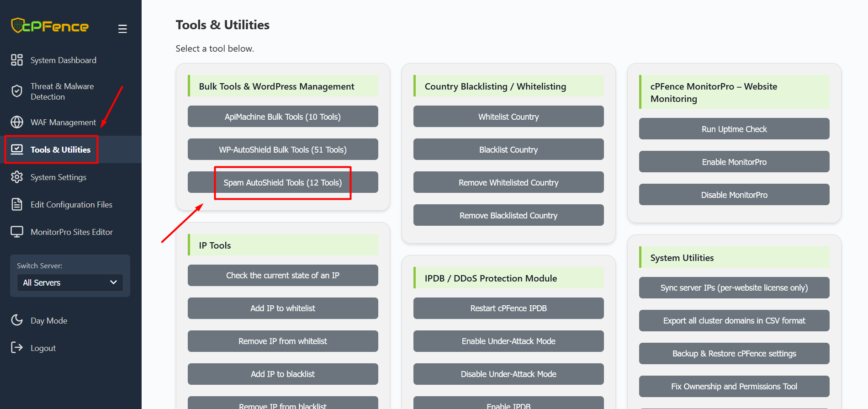Click the WAF Management globe icon
This screenshot has width=868, height=409.
pyautogui.click(x=17, y=122)
